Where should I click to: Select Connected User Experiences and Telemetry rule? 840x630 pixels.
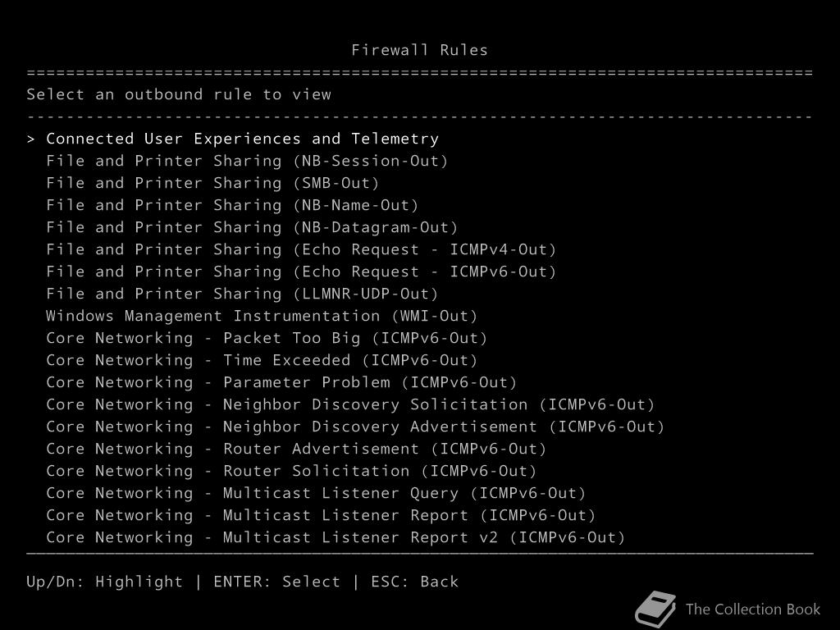tap(242, 139)
